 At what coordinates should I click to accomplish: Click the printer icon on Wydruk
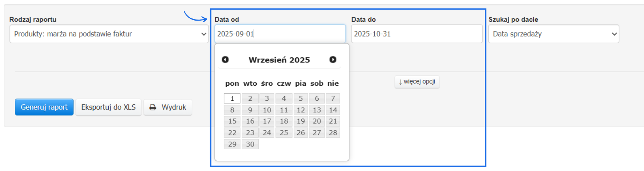153,107
